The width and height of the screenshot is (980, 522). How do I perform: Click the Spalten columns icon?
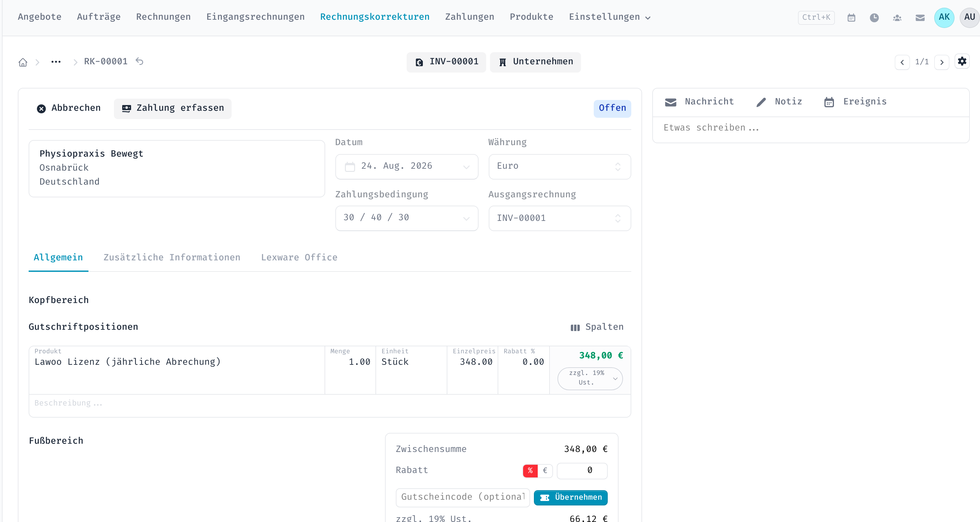575,327
